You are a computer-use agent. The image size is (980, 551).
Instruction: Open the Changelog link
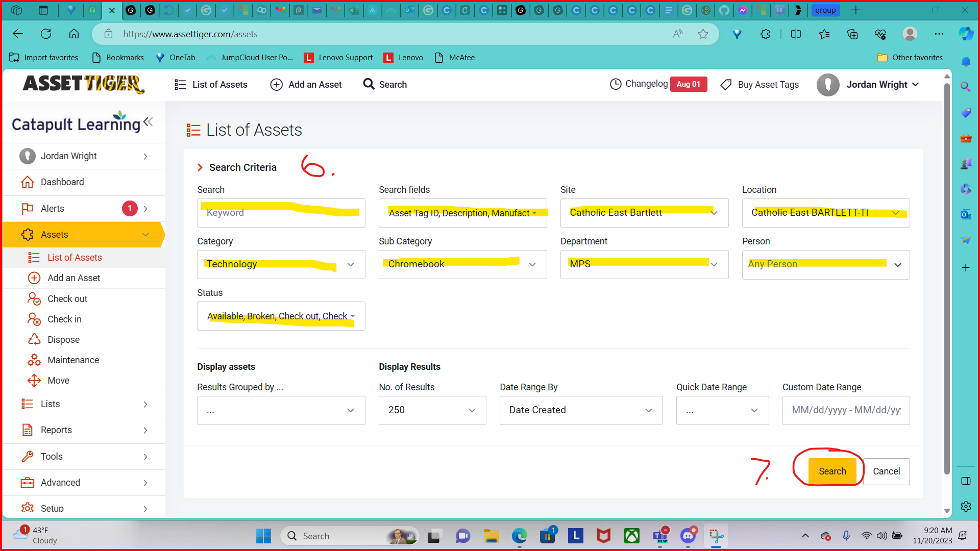(646, 84)
